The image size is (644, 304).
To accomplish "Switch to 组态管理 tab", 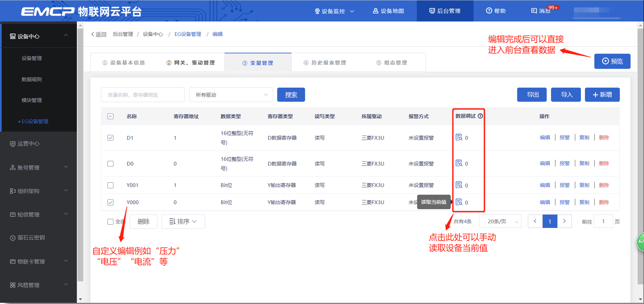I will click(x=392, y=63).
